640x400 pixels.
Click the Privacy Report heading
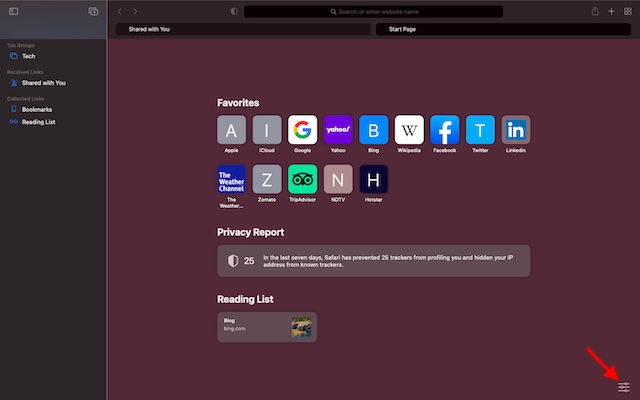coord(251,232)
